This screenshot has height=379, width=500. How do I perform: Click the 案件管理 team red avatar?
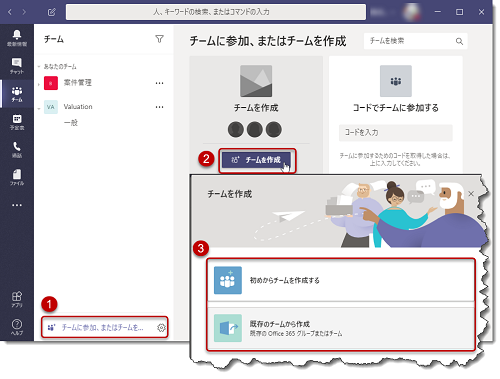(51, 83)
